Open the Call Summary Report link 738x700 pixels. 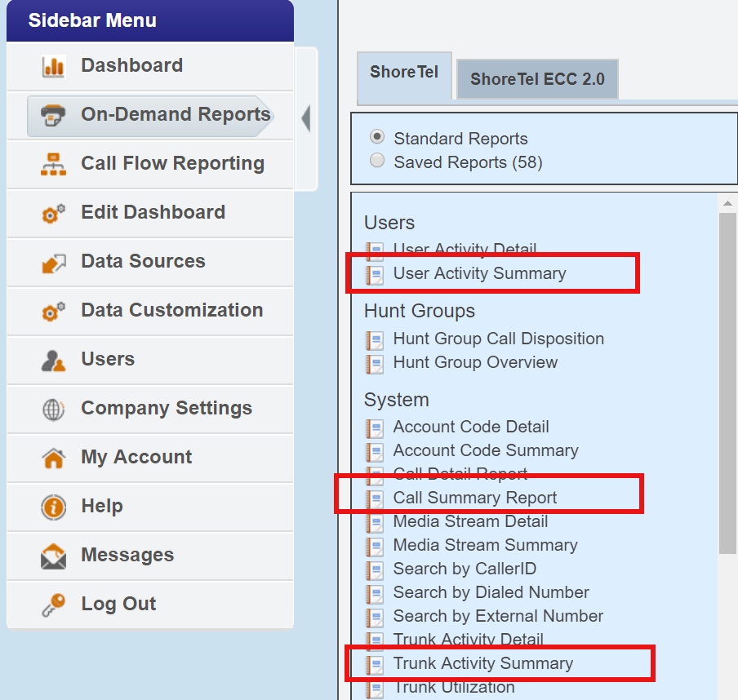point(475,498)
